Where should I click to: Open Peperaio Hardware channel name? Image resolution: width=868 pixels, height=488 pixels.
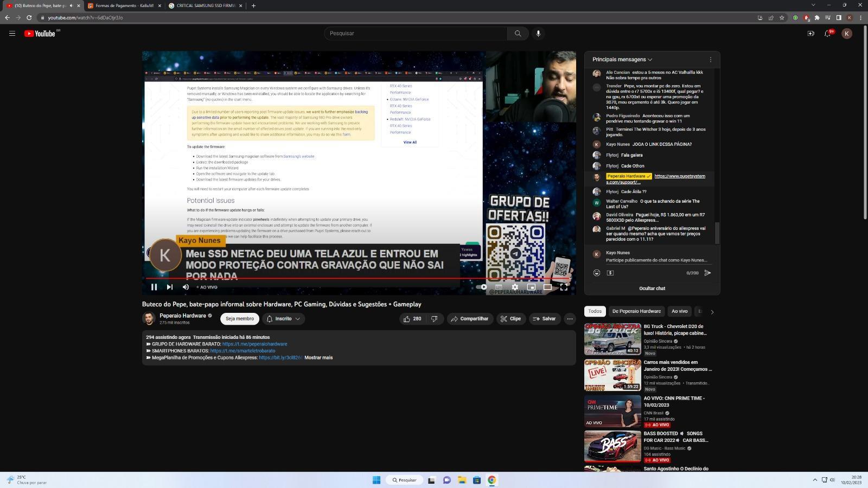(x=183, y=316)
